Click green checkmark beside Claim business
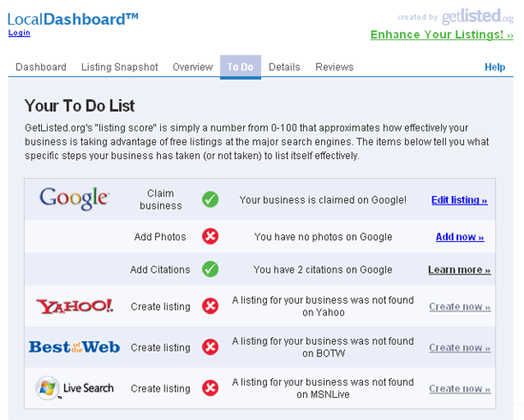524x420 pixels. pyautogui.click(x=211, y=199)
